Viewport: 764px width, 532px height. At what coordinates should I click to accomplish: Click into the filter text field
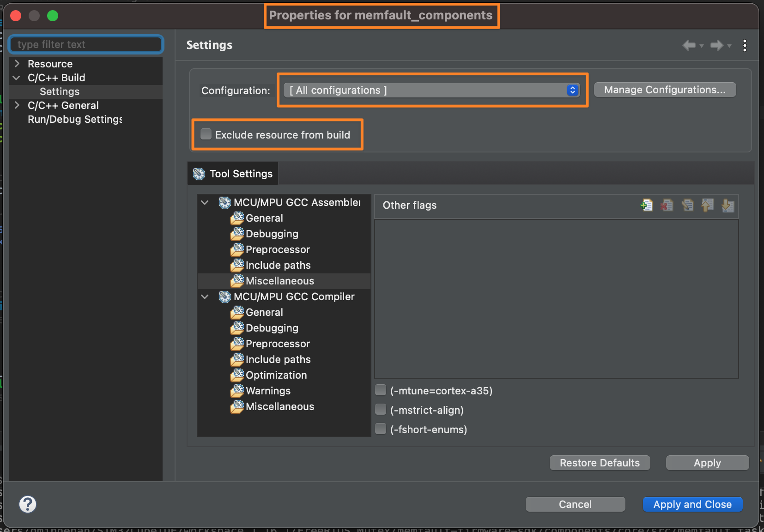86,44
